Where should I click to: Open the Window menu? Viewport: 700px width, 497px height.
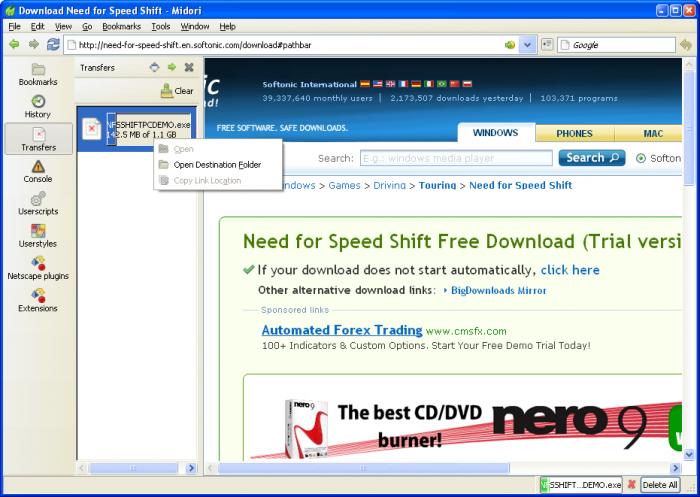tap(195, 26)
